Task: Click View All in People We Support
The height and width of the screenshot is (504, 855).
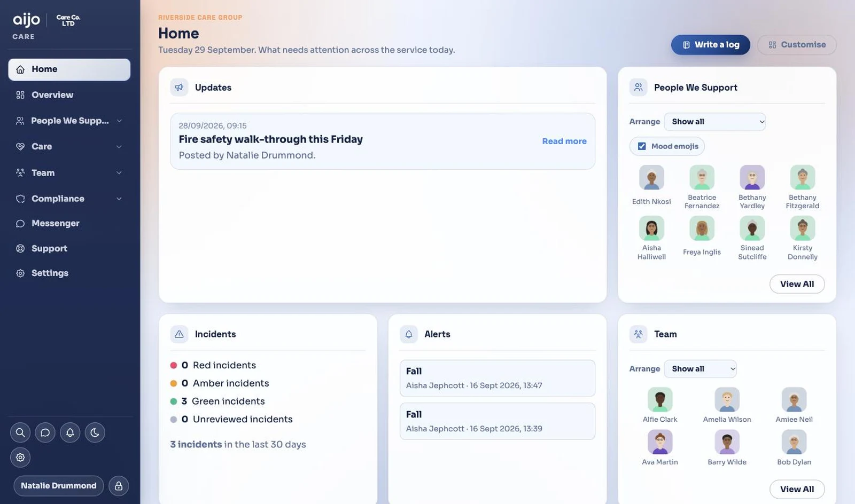Action: coord(797,284)
